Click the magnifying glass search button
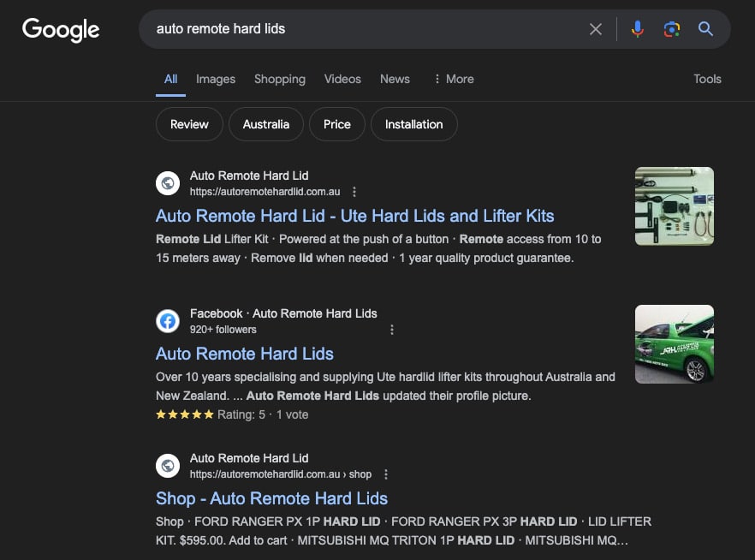 click(705, 29)
